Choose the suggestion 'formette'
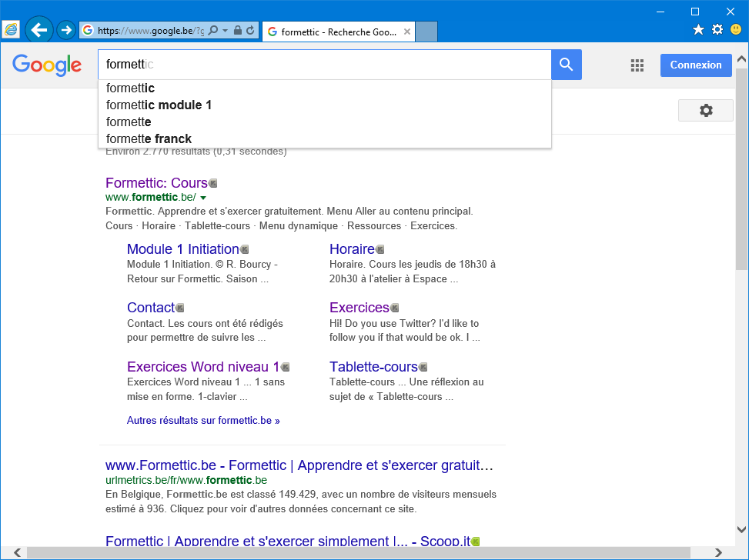 [x=324, y=122]
